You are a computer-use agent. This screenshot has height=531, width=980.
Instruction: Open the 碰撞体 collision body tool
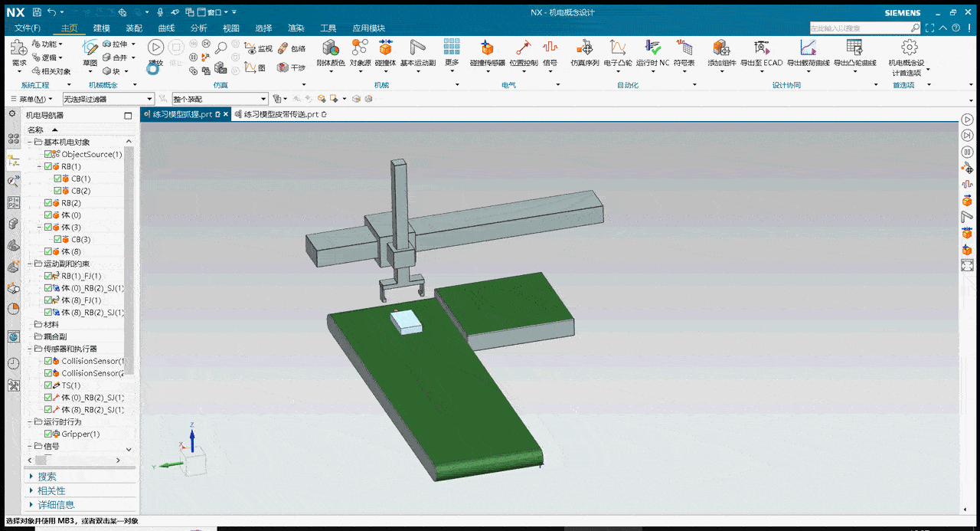[x=385, y=51]
